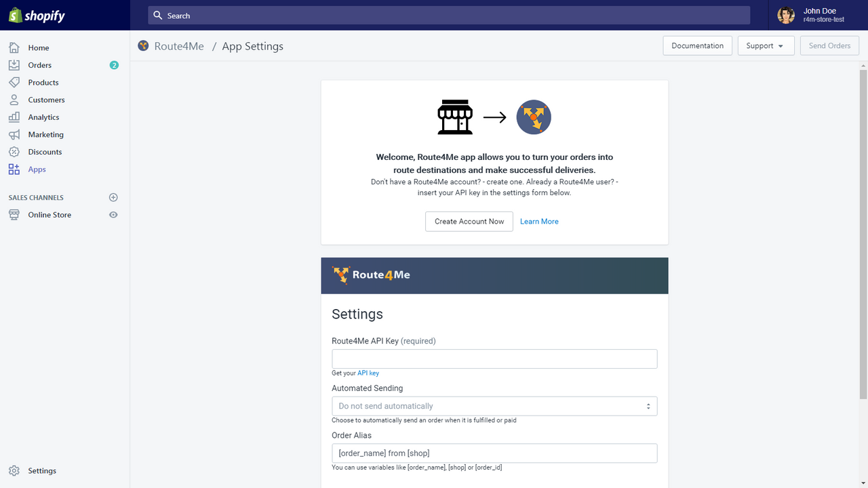Open the John Doe account menu
This screenshot has height=488, width=868.
pos(817,15)
